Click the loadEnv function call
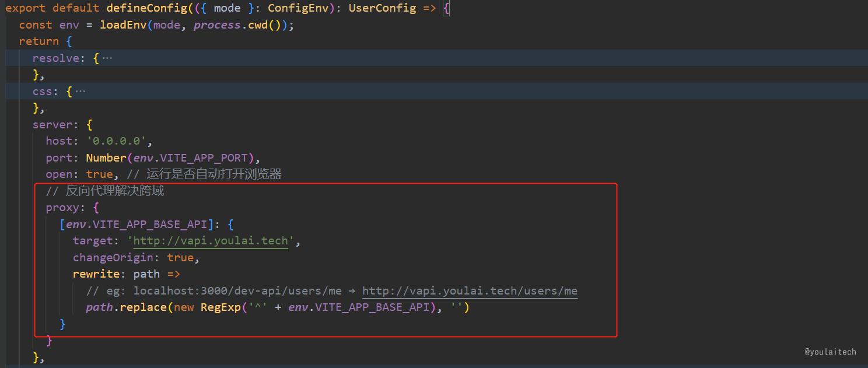Viewport: 868px width, 368px height. point(123,25)
